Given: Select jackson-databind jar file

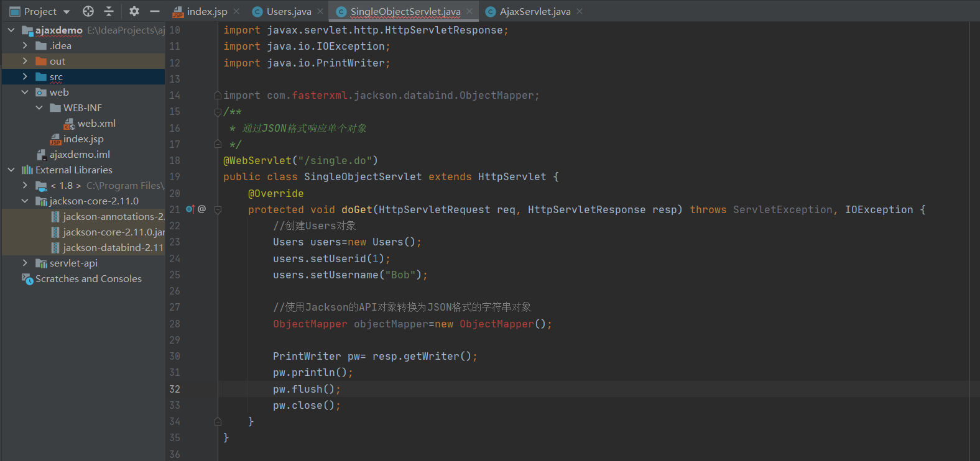Looking at the screenshot, I should 113,247.
